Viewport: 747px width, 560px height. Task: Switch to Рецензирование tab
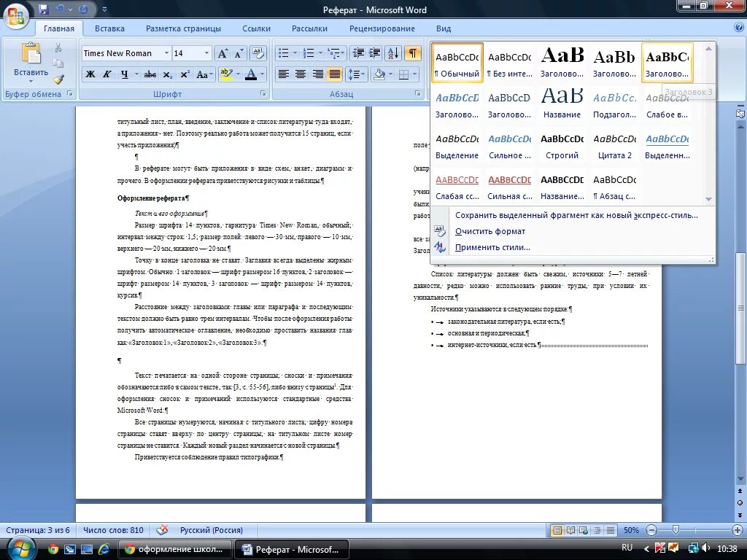(x=382, y=28)
